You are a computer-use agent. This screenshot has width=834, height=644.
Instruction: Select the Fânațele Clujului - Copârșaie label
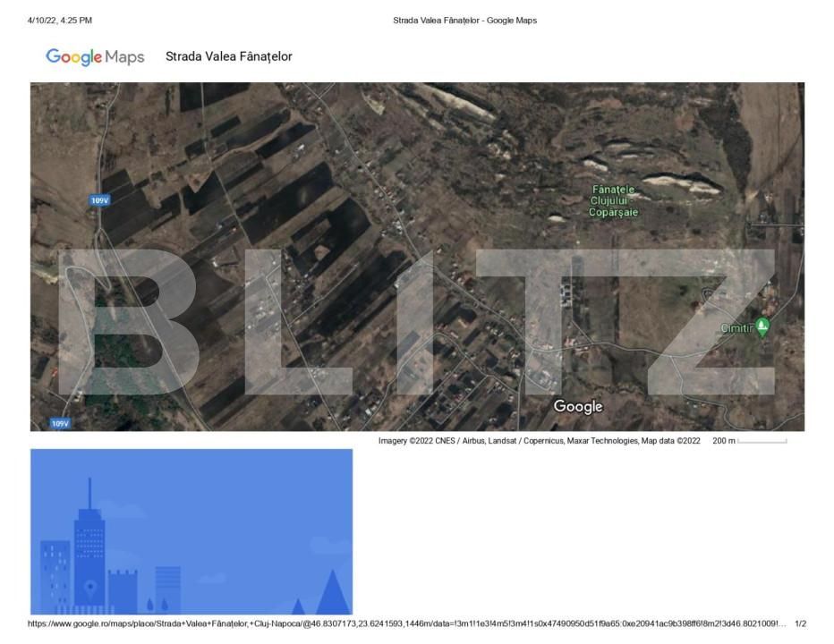613,201
